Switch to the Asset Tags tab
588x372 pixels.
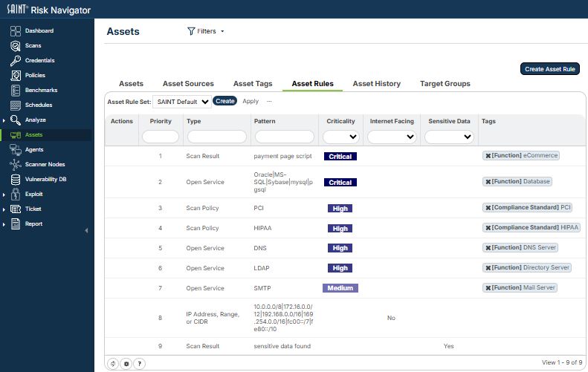[x=253, y=84]
